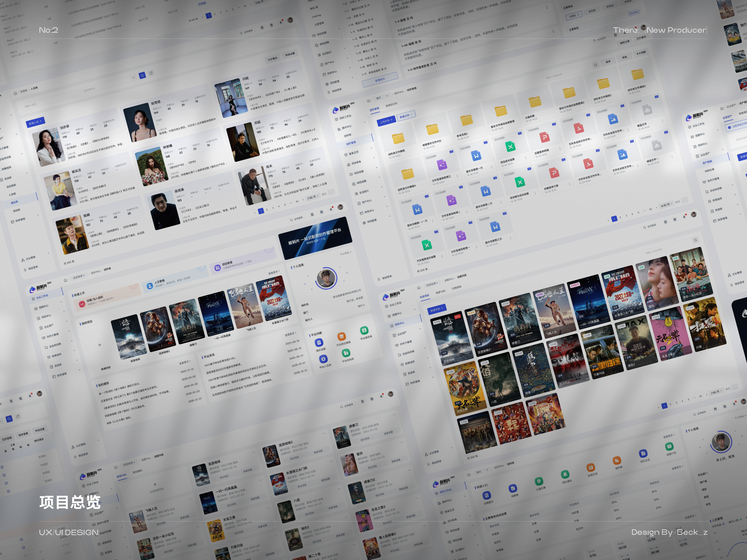Open the Excel file icon for 项目成本结算

pos(511,146)
